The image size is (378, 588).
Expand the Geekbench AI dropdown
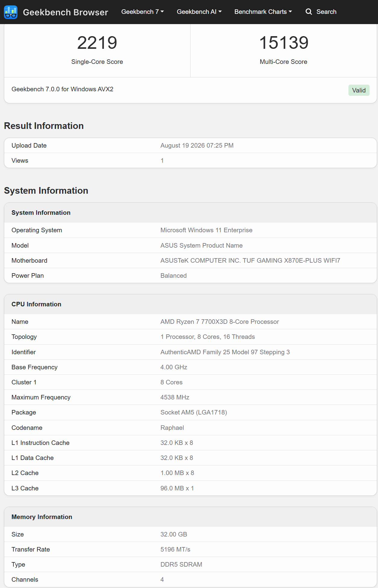[199, 12]
